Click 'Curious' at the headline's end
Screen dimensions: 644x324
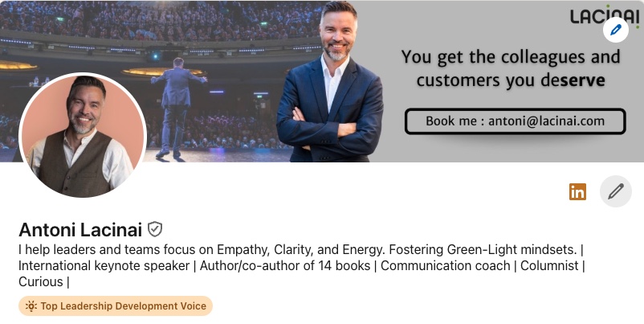[41, 281]
